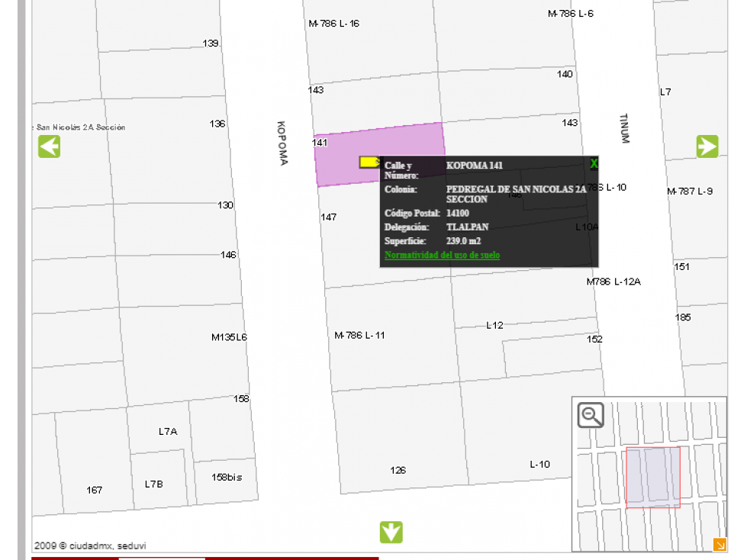Select lot labeled 143 on KOPOMA
This screenshot has width=747, height=560.
(x=316, y=90)
